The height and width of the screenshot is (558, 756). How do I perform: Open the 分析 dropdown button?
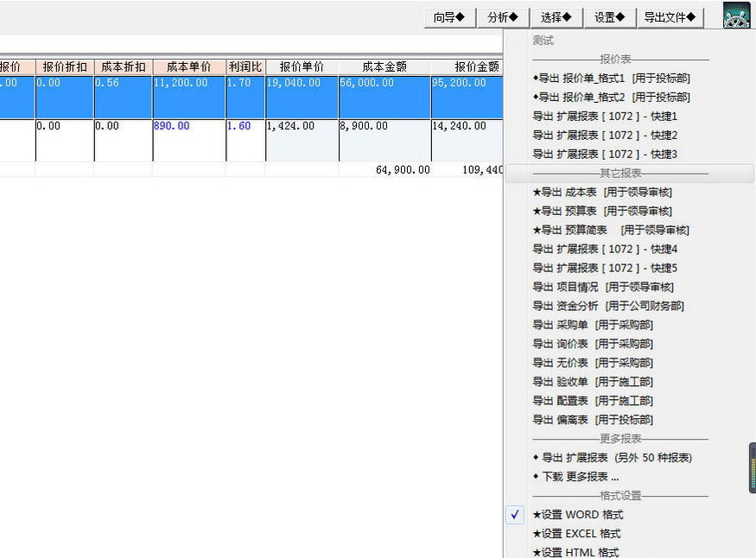point(503,18)
